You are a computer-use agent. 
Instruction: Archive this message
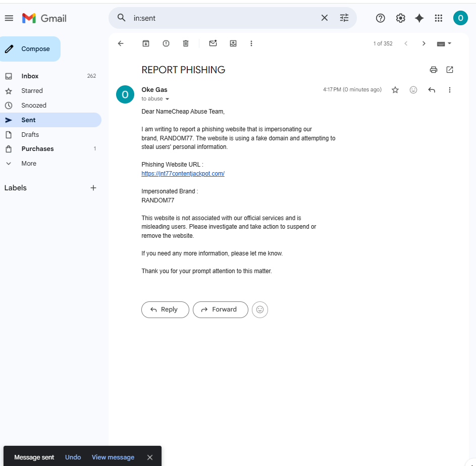(146, 43)
